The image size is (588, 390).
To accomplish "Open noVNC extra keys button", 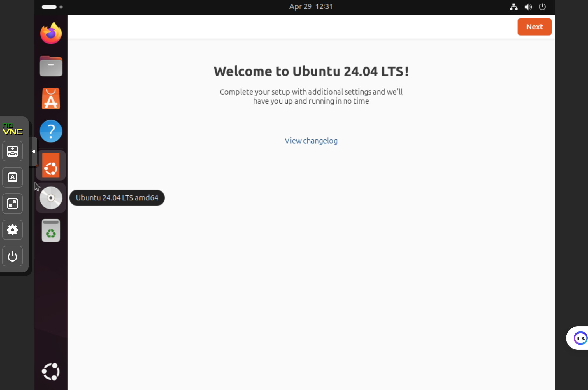I will [13, 177].
